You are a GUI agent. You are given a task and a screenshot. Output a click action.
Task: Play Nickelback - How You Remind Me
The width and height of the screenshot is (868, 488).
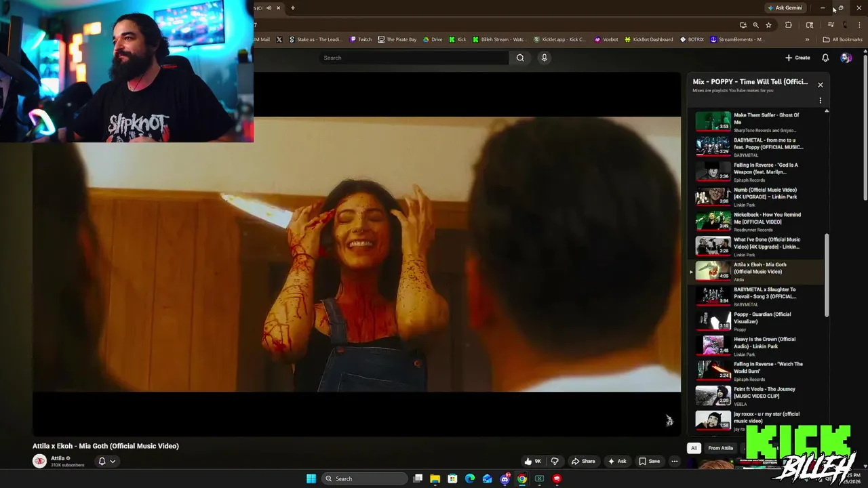(757, 221)
